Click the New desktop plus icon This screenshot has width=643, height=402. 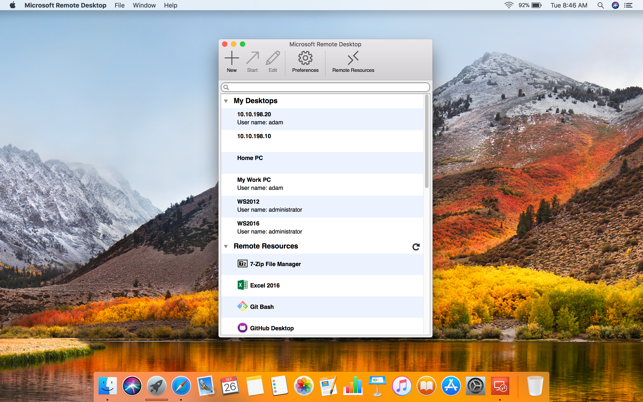click(x=231, y=59)
